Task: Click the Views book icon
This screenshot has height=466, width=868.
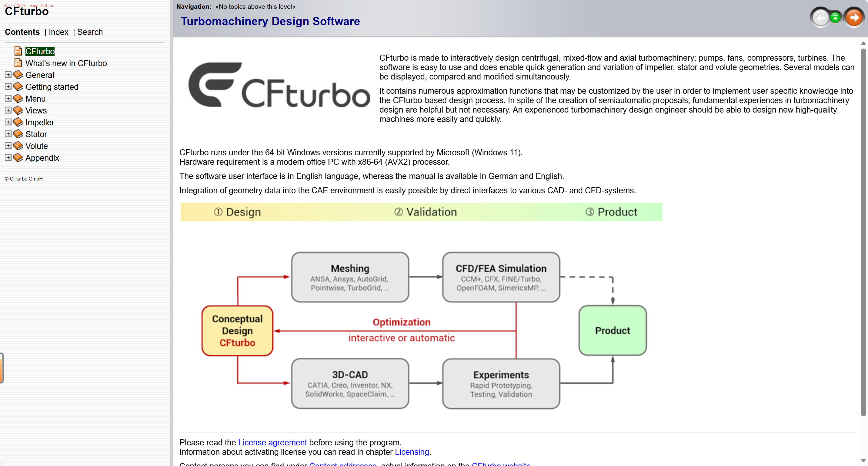Action: coord(18,110)
